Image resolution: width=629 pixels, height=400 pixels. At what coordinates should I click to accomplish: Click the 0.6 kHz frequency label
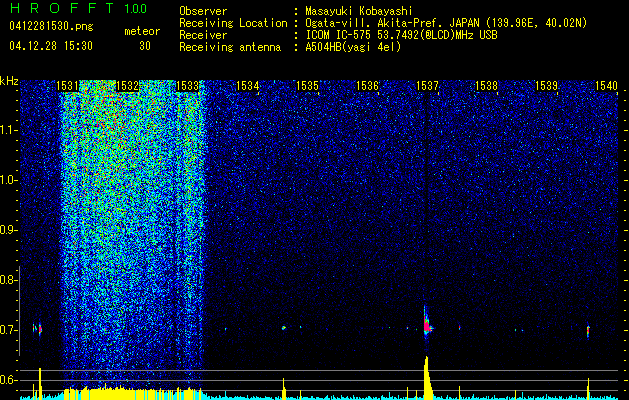(x=8, y=380)
